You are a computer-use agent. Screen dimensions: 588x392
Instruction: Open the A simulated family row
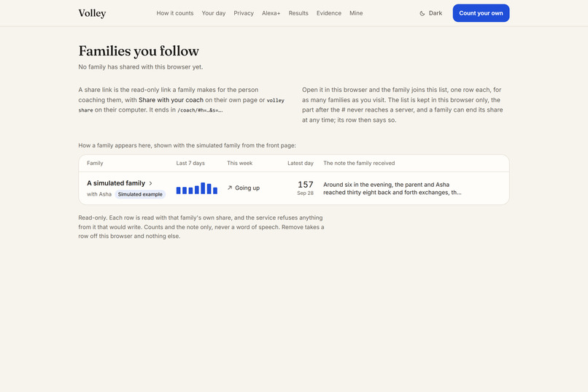coord(293,188)
